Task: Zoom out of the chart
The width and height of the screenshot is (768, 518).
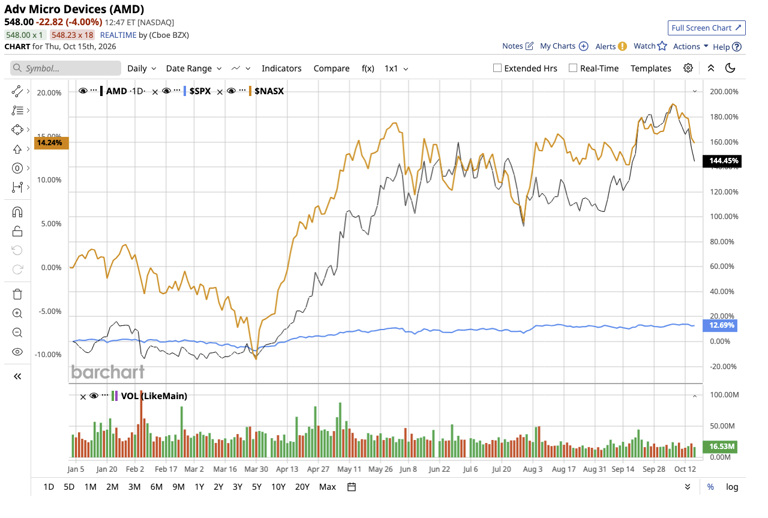Action: [17, 332]
